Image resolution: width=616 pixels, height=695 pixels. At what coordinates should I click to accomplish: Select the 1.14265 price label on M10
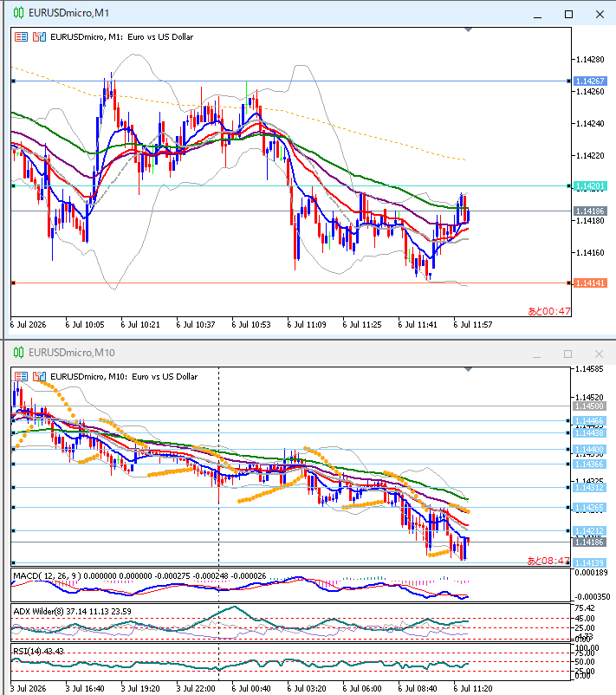589,508
